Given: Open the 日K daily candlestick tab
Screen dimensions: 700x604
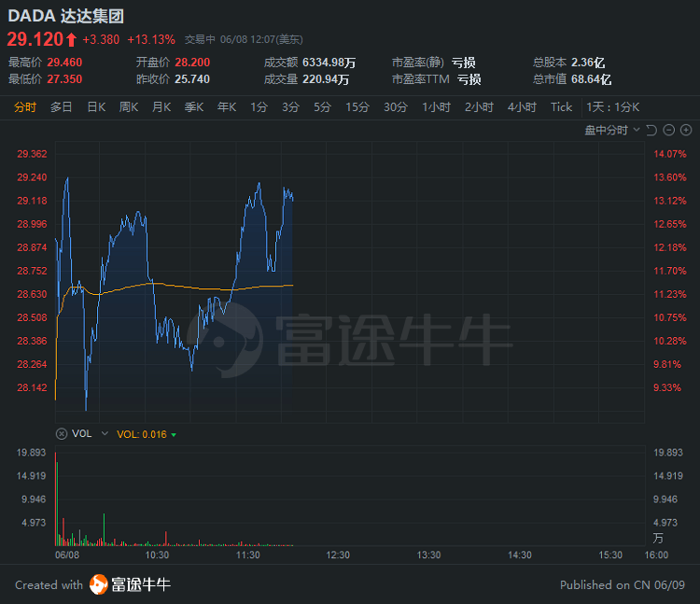Looking at the screenshot, I should (x=96, y=107).
